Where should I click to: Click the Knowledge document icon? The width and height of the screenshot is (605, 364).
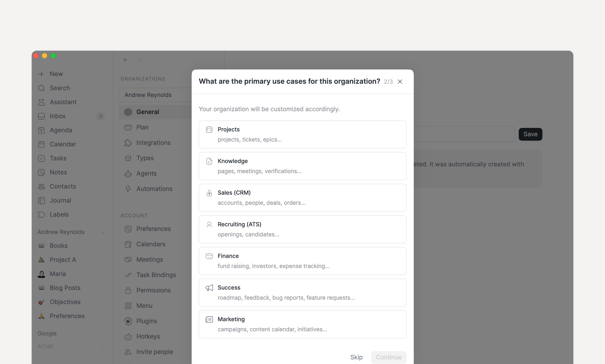(x=209, y=161)
